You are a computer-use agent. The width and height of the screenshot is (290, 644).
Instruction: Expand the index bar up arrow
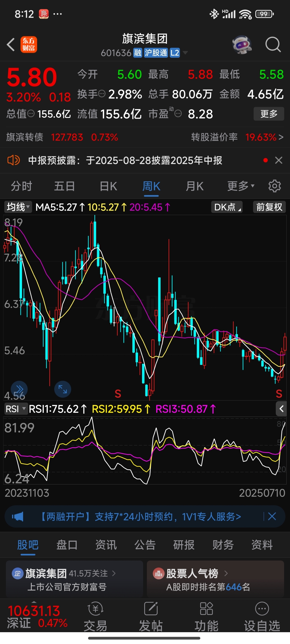click(x=34, y=602)
